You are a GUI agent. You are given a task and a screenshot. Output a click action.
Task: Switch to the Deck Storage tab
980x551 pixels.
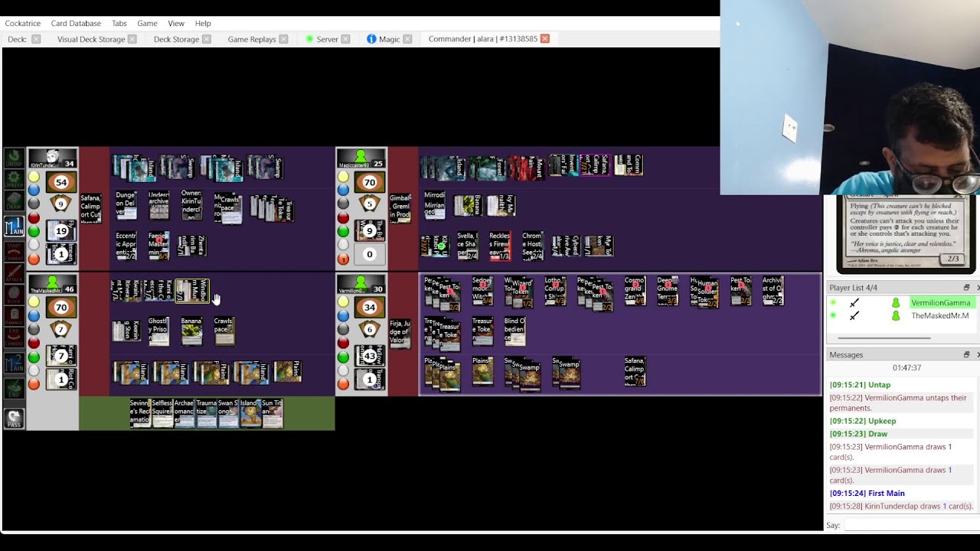tap(176, 39)
